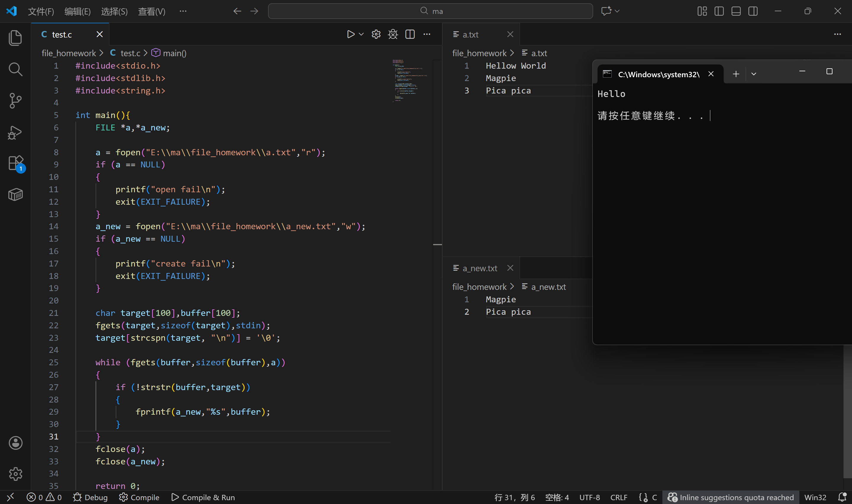
Task: Toggle the secondary side bar layout
Action: click(x=753, y=11)
